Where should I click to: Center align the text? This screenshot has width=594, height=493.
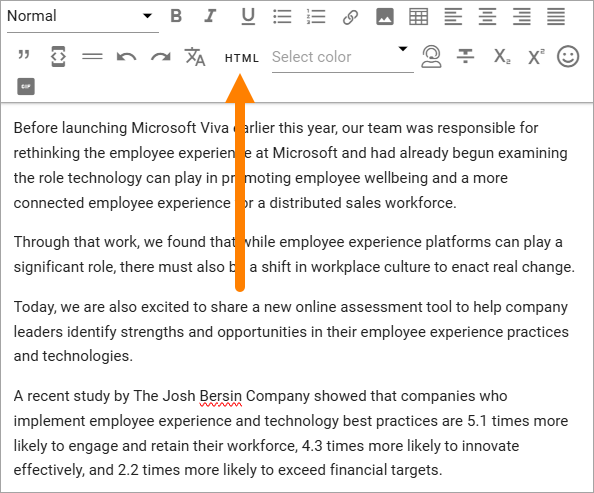point(487,17)
